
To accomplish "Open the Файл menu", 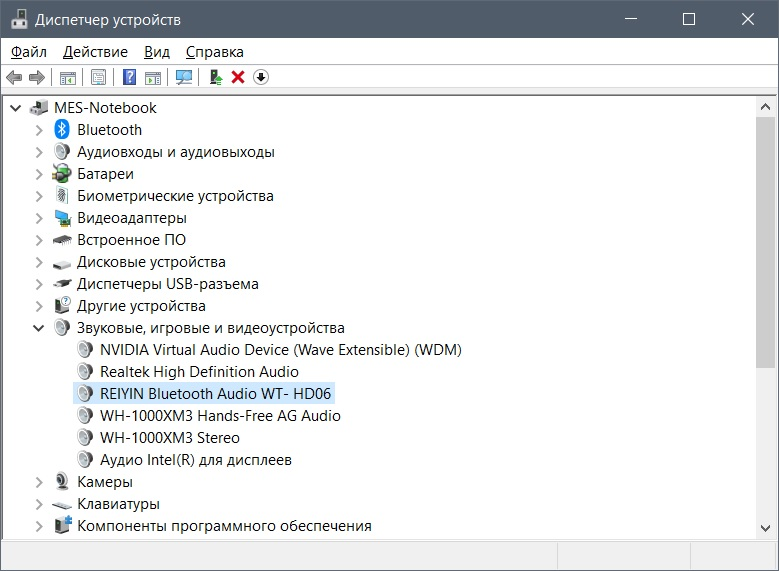I will click(29, 51).
